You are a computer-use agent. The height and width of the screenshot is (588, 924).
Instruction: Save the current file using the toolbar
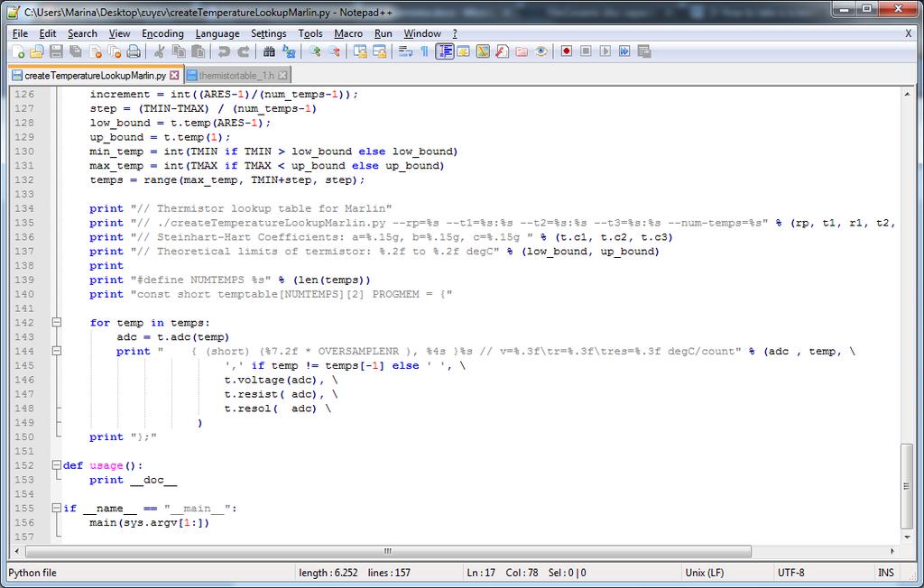(x=57, y=51)
